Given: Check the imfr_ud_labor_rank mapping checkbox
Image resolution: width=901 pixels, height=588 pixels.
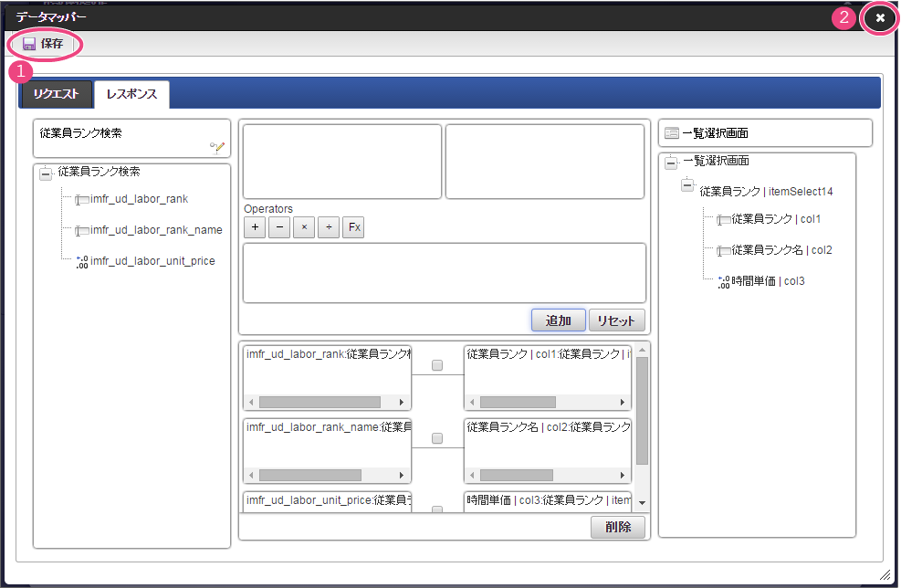Looking at the screenshot, I should [x=437, y=365].
